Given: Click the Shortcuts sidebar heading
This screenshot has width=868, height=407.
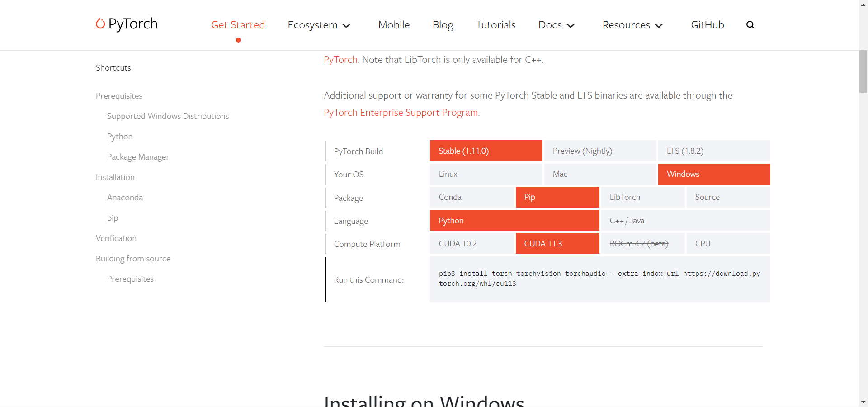Looking at the screenshot, I should (x=113, y=68).
